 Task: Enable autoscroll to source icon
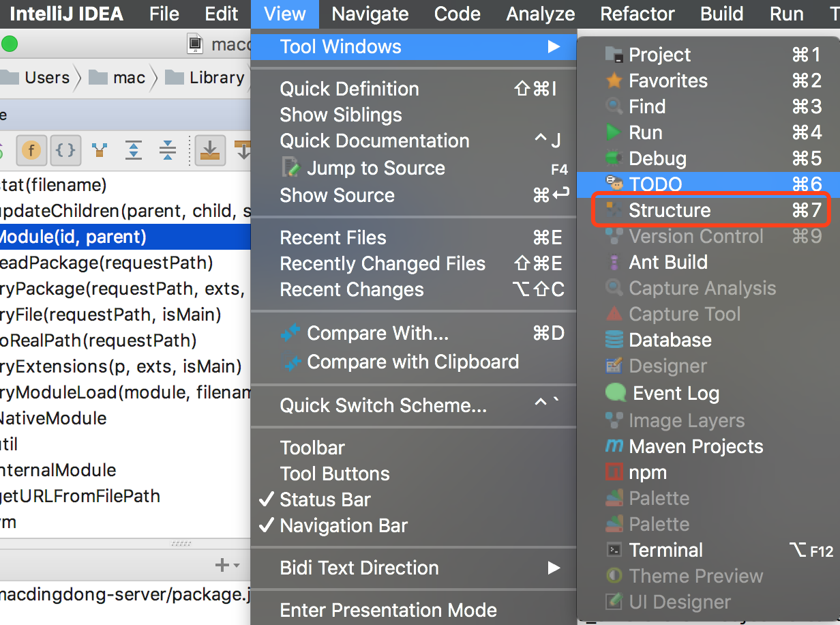point(211,150)
